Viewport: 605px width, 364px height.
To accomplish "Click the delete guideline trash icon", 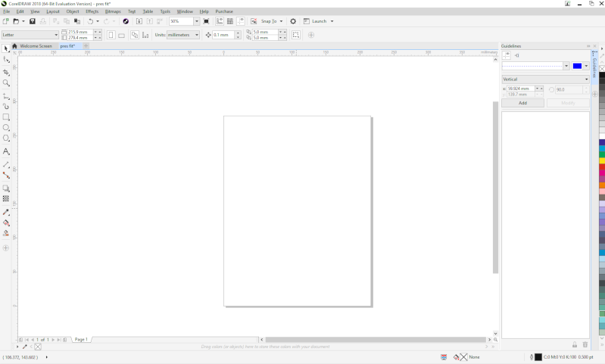I will pyautogui.click(x=585, y=344).
